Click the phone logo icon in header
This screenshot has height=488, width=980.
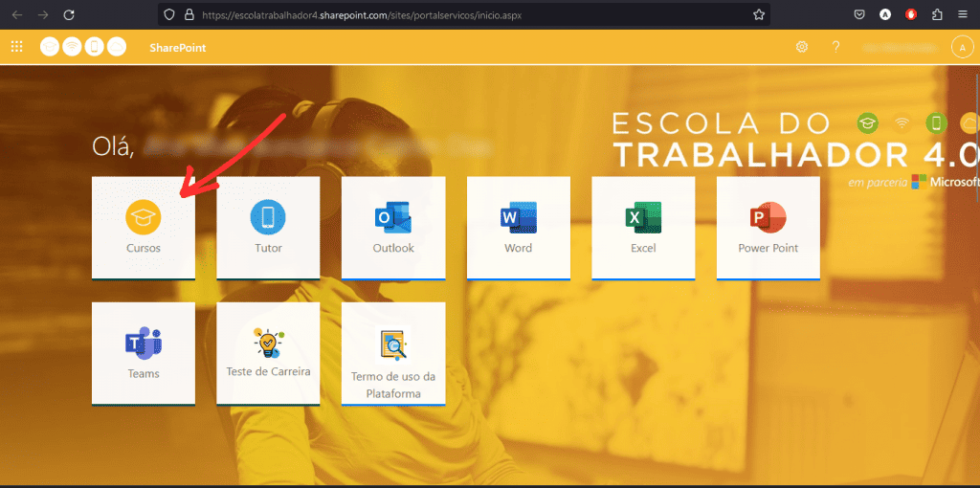(x=95, y=47)
